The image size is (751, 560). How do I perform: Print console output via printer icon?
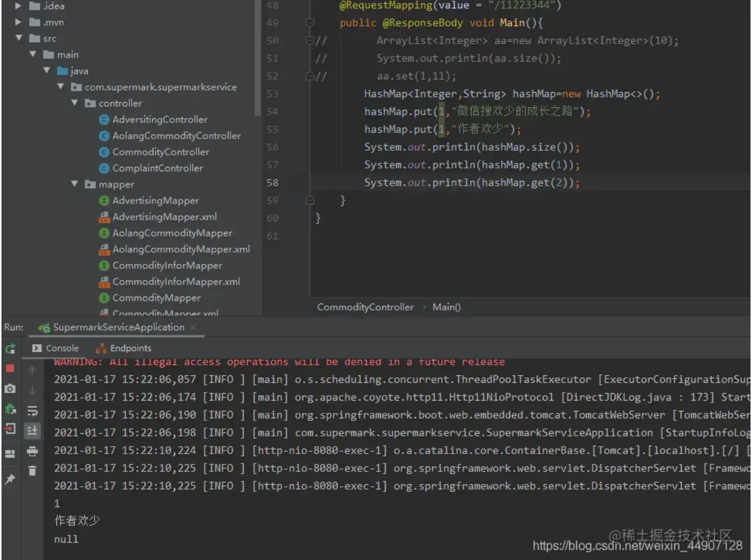(x=32, y=451)
